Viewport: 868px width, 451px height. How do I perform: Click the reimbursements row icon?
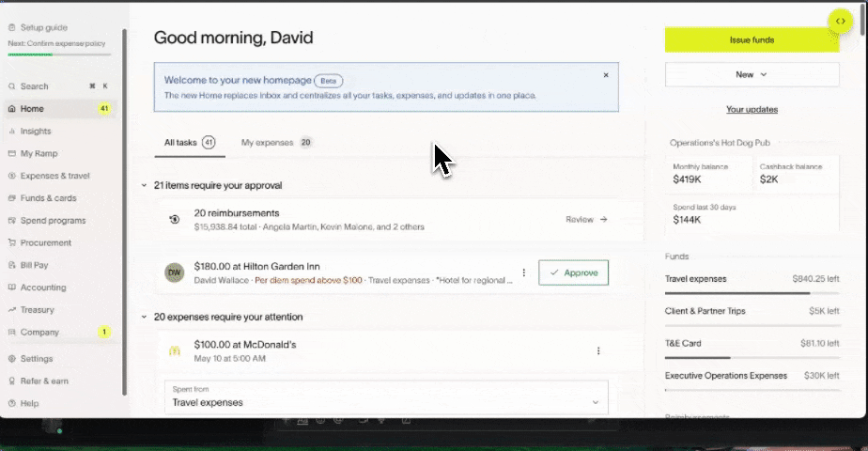tap(175, 219)
